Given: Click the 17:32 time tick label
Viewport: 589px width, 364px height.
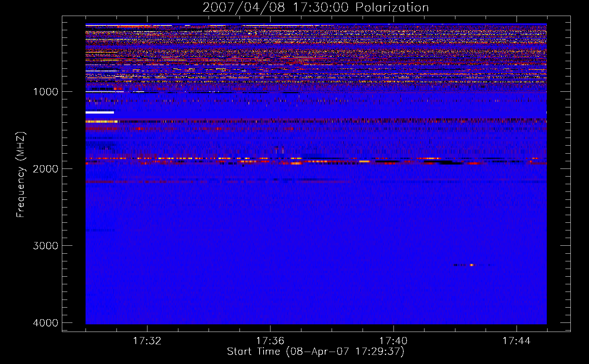Looking at the screenshot, I should pyautogui.click(x=147, y=341).
